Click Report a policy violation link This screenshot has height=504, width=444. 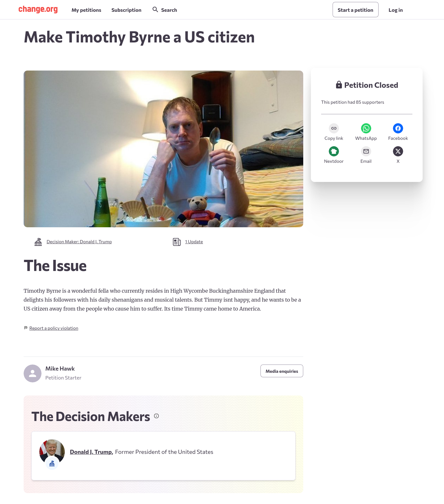(54, 328)
